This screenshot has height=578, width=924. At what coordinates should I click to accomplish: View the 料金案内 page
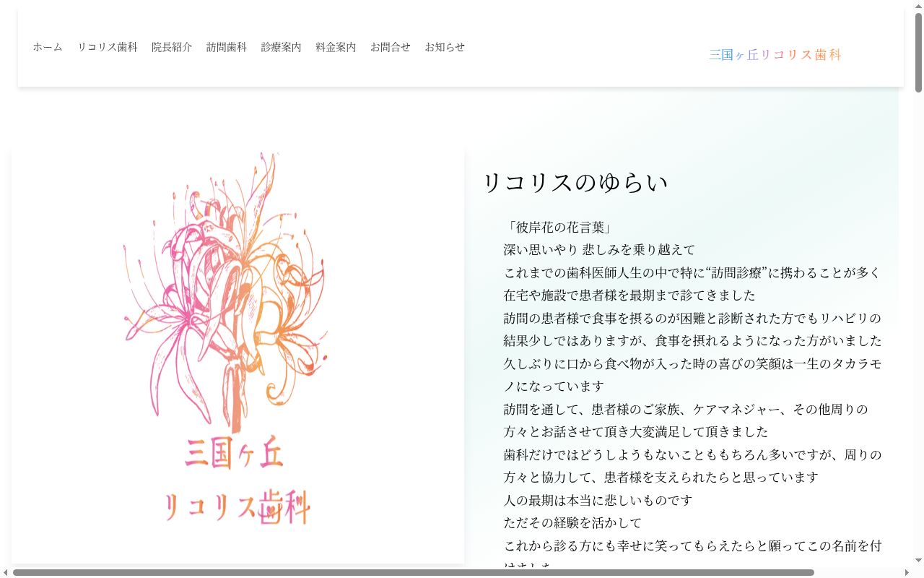click(x=336, y=47)
